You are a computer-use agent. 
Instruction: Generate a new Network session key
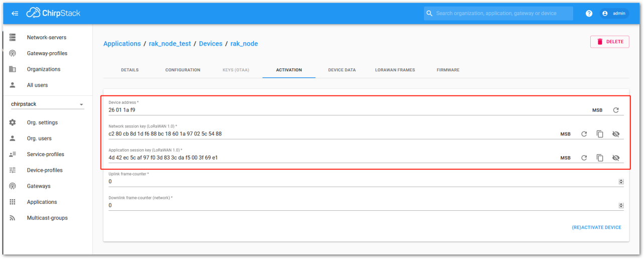click(x=584, y=134)
